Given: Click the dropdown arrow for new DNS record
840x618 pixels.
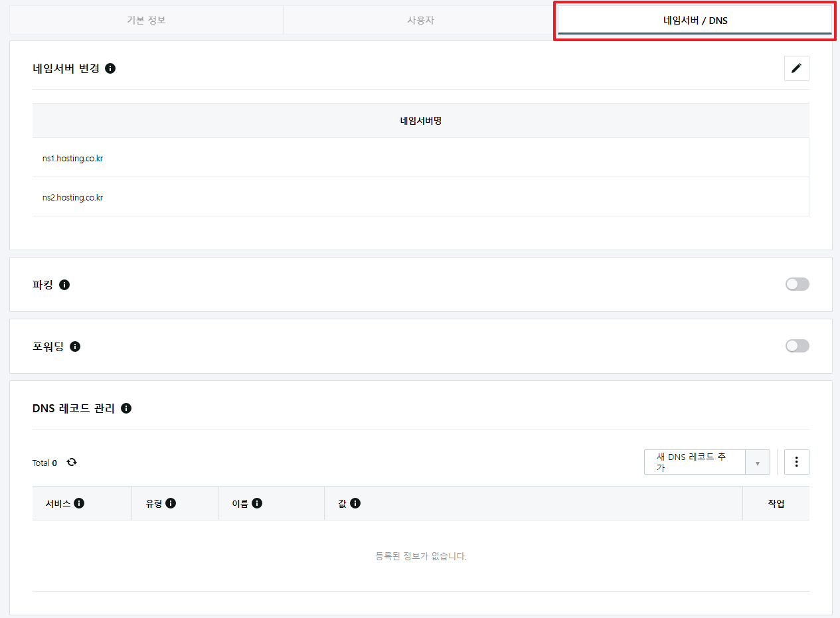Looking at the screenshot, I should [x=757, y=463].
